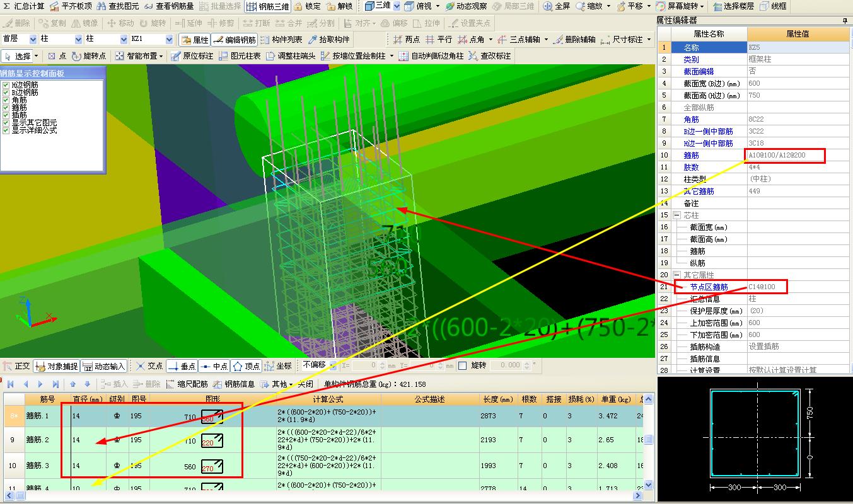Click the 节点区箍筋 value C14@100
Image resolution: width=853 pixels, height=504 pixels.
pos(798,287)
